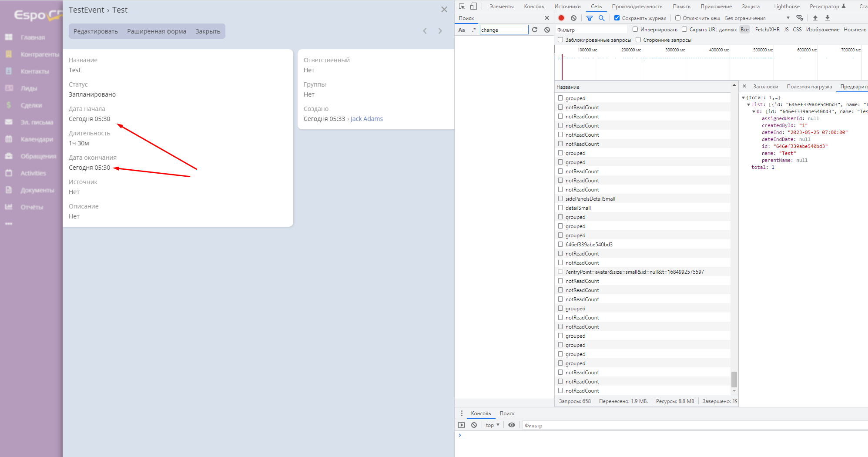Switch to the Консоль DevTools tab
Image resolution: width=868 pixels, height=457 pixels.
(x=534, y=7)
